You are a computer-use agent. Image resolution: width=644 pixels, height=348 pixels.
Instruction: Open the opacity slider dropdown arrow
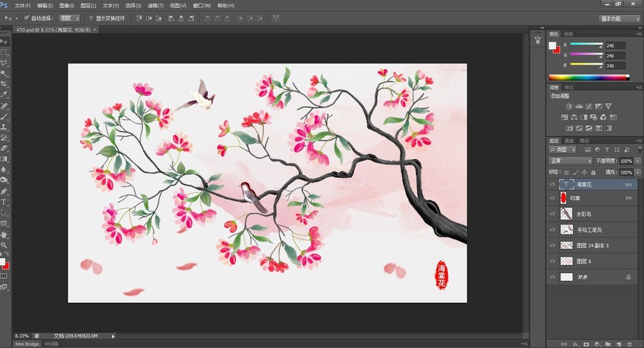[638, 161]
